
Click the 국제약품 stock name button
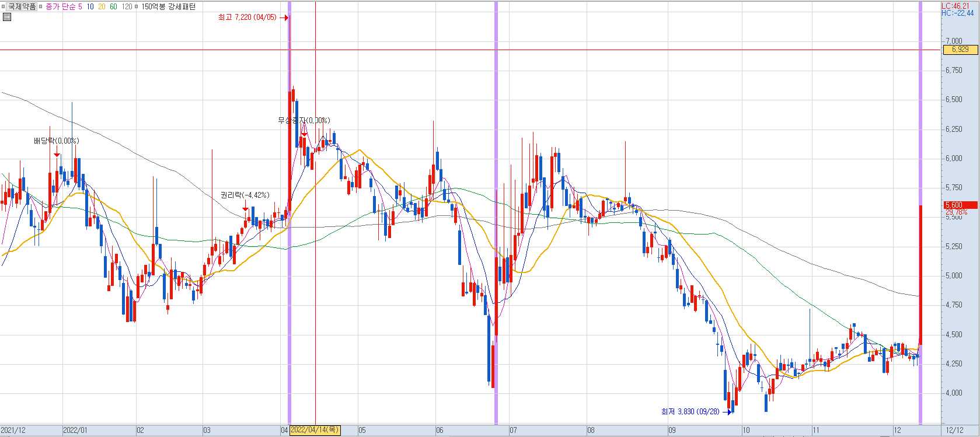[22, 6]
